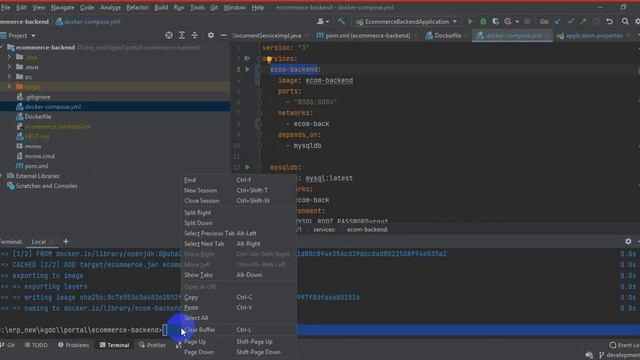Choose Clear Buffer in the context menu
This screenshot has width=640, height=360.
[x=239, y=330]
